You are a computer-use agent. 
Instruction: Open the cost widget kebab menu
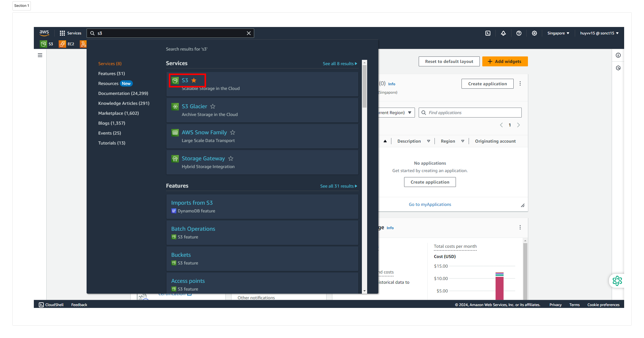[x=520, y=228]
